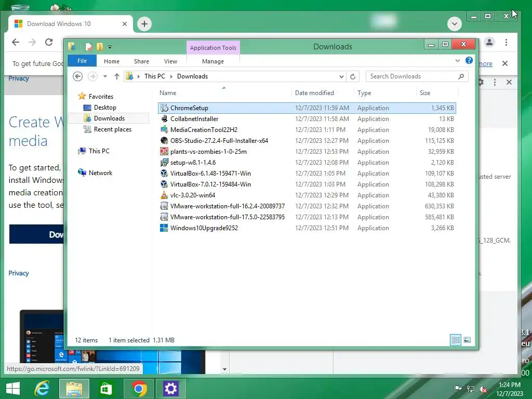Click the Properties quick access toolbar icon
This screenshot has height=399, width=532.
point(88,46)
